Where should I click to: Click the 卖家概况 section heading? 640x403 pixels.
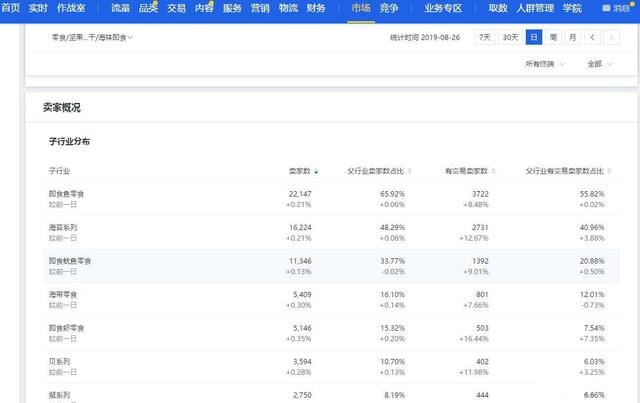click(62, 107)
